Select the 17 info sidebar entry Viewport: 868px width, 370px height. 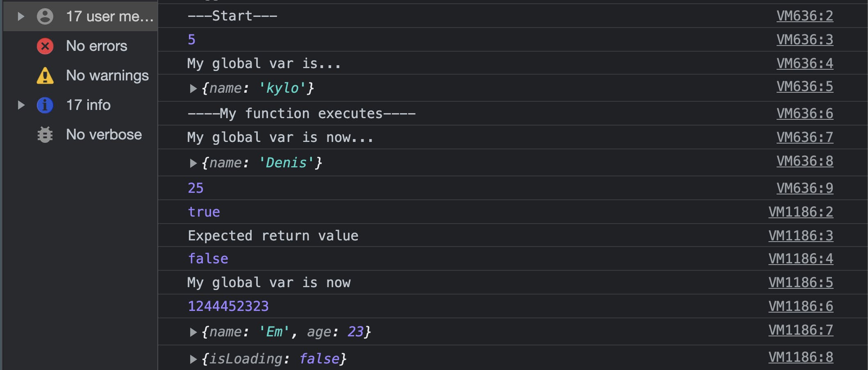click(x=88, y=105)
